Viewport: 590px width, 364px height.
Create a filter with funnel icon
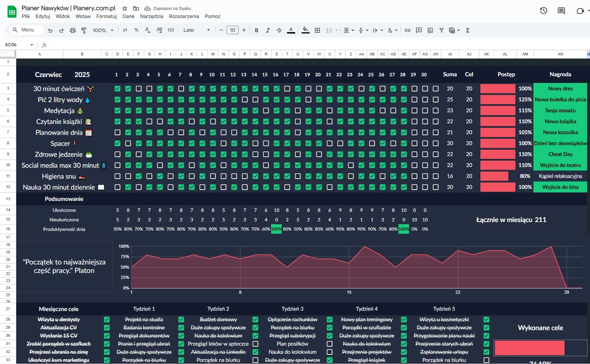tap(442, 30)
